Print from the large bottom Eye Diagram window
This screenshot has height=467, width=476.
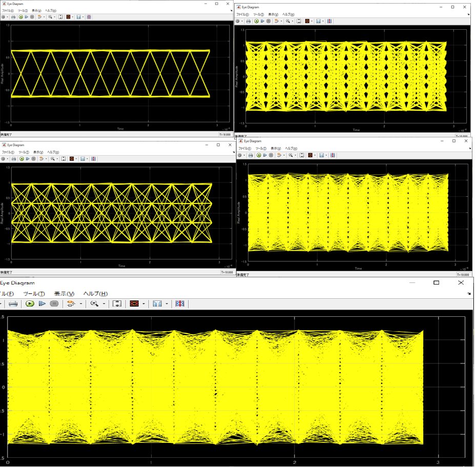13,303
